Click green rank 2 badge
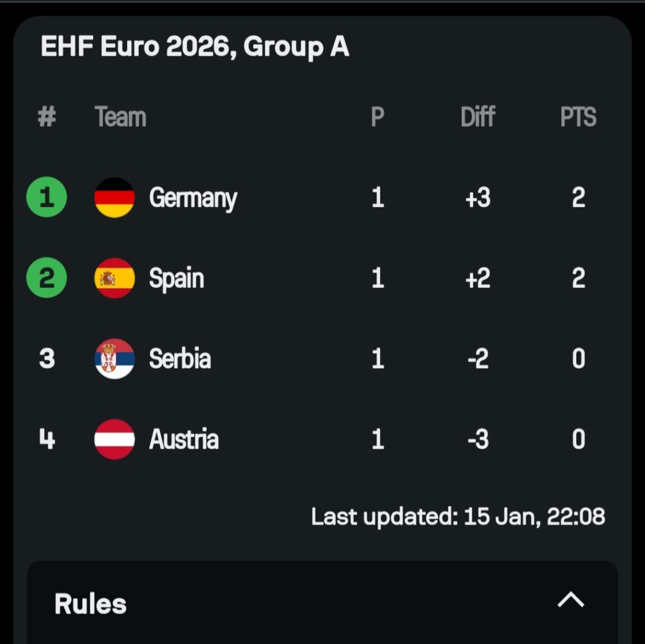Viewport: 645px width, 644px height. tap(47, 278)
